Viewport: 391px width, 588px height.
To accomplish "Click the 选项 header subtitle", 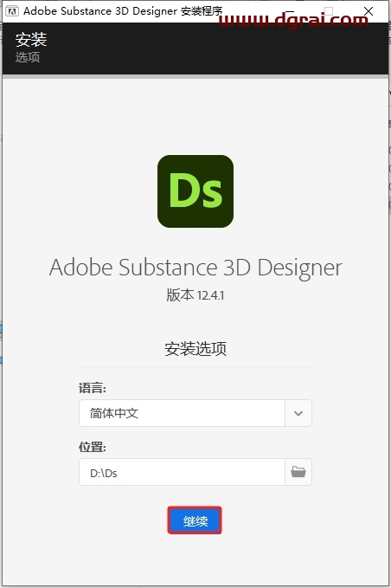I will coord(28,57).
